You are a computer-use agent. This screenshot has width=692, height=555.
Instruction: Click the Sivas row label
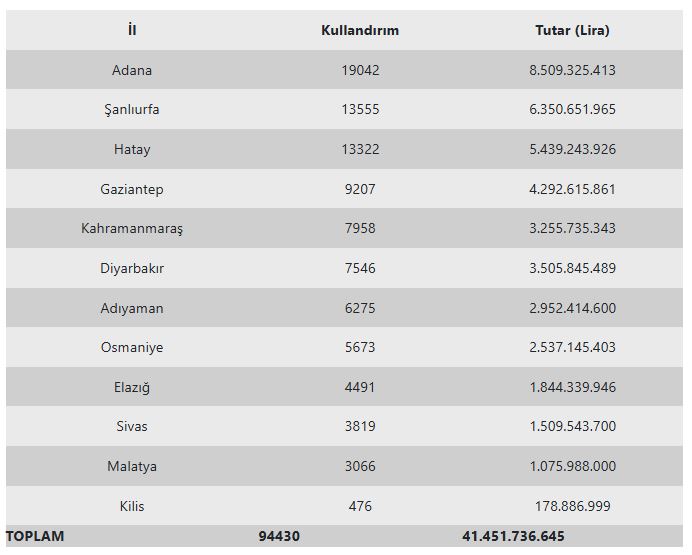click(132, 426)
